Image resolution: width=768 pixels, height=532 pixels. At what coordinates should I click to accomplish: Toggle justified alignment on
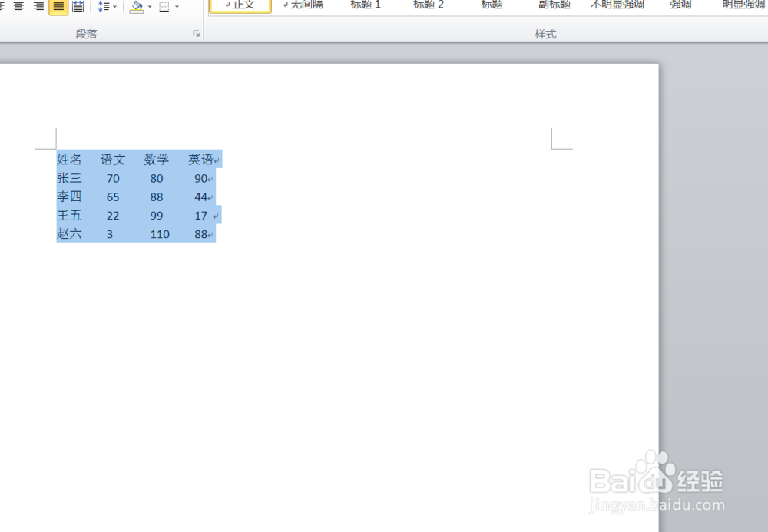click(x=58, y=6)
